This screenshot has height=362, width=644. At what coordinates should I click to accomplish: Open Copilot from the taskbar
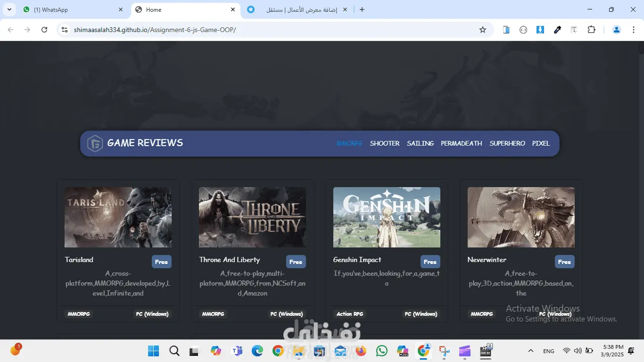[x=216, y=351]
